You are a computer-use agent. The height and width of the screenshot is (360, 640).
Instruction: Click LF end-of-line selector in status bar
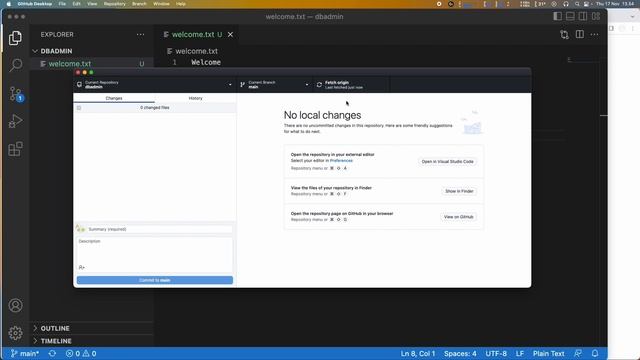coord(520,353)
